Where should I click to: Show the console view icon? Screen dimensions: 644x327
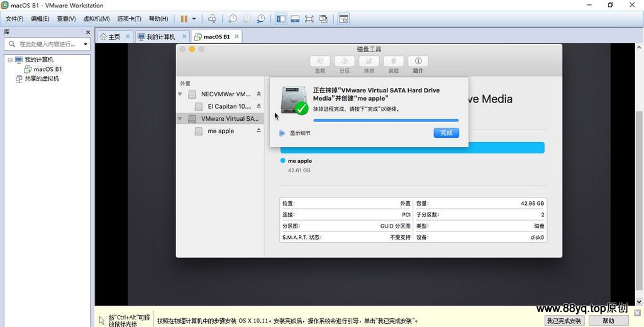tap(343, 19)
